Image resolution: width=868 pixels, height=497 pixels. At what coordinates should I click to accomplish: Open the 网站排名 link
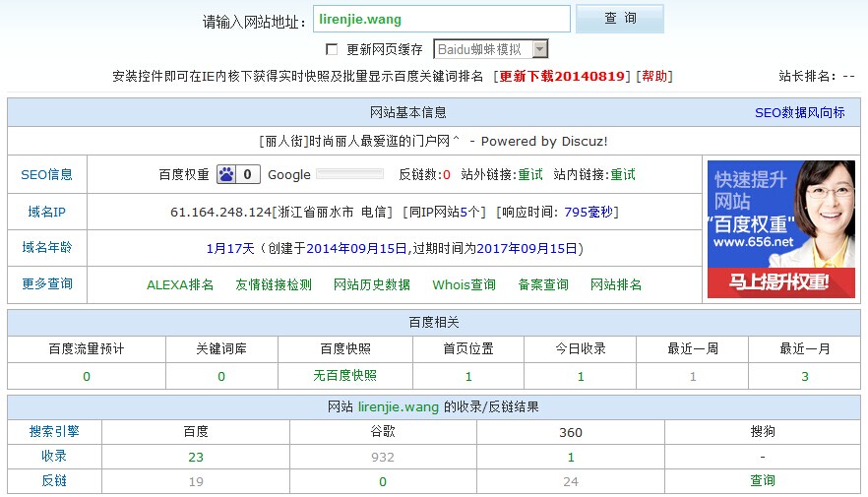[616, 284]
